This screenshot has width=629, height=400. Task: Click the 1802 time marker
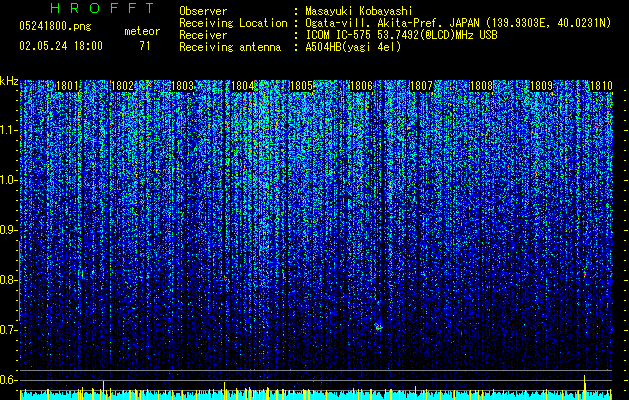122,86
